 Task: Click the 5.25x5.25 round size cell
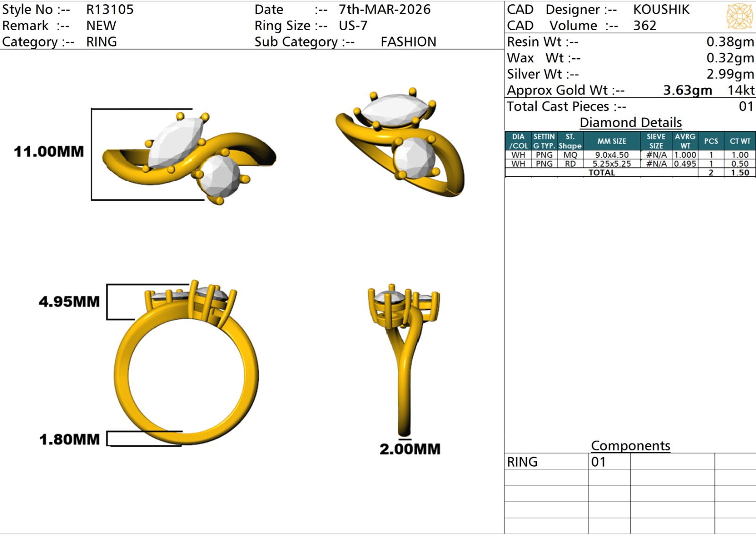[x=611, y=164]
